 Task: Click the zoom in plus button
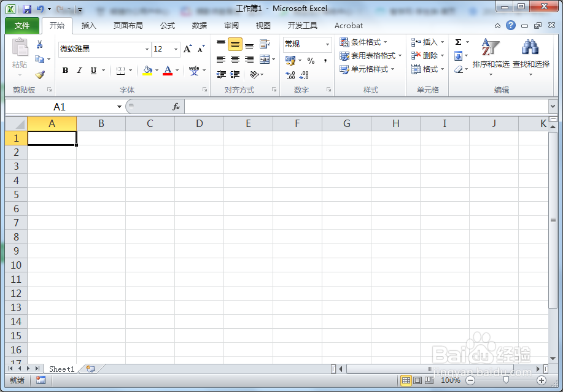pos(542,380)
